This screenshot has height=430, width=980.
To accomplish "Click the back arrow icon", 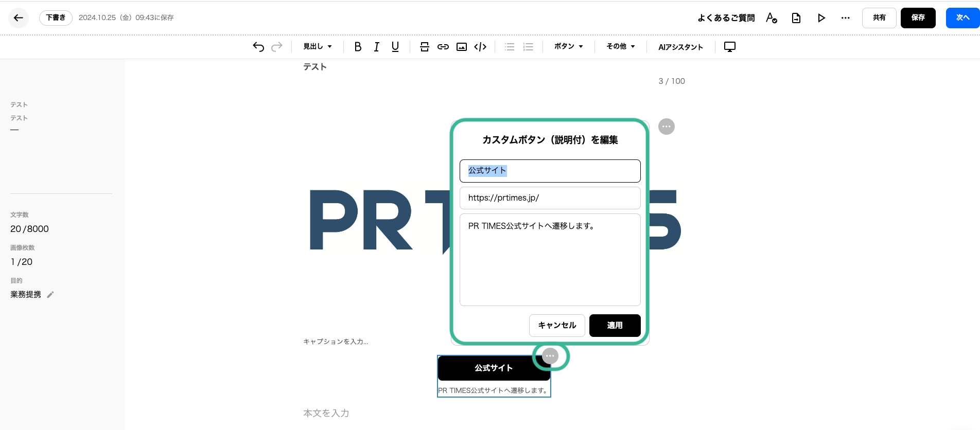I will point(19,18).
